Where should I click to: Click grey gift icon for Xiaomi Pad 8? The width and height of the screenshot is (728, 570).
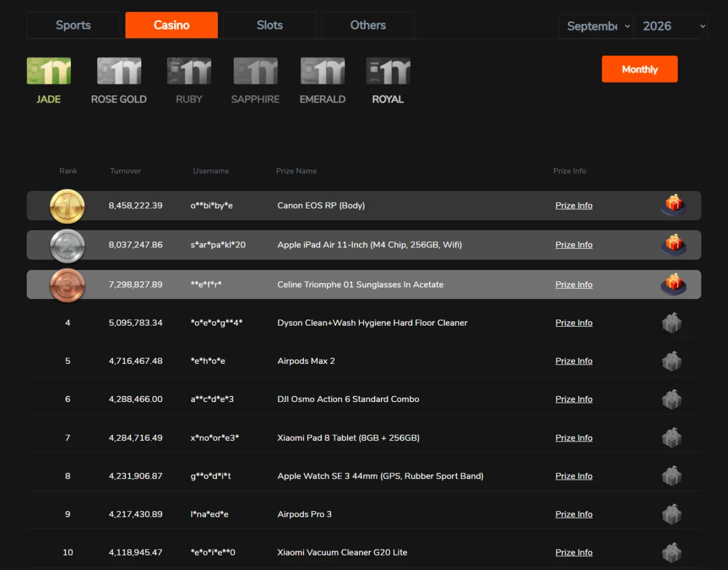coord(672,438)
